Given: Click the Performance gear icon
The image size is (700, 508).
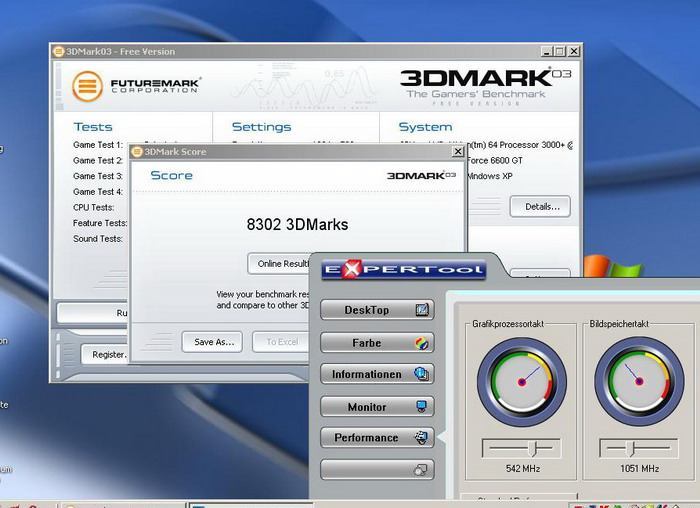Looking at the screenshot, I should (421, 437).
